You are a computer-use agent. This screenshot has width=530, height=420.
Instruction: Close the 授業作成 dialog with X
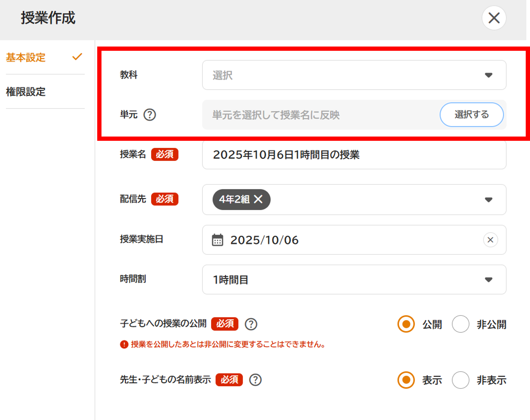coord(494,18)
